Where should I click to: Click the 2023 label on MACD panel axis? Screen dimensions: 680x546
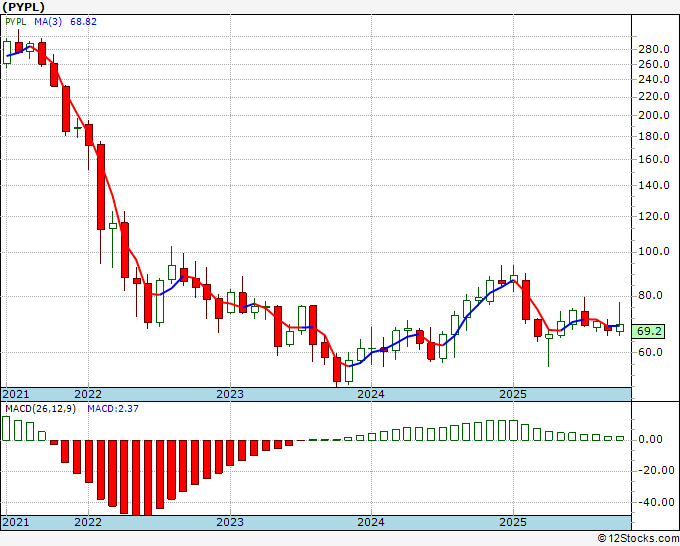[230, 522]
